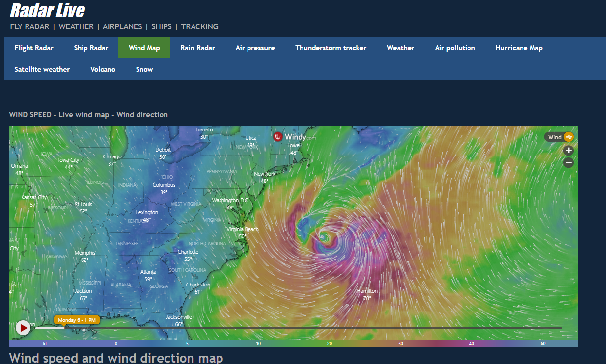Open the Hurricane Map tab
The image size is (606, 364).
pos(519,48)
